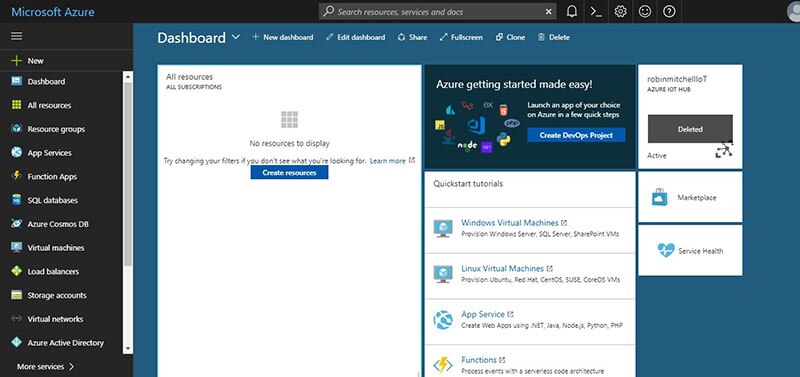
Task: Select the All resources tile heading
Action: (189, 77)
